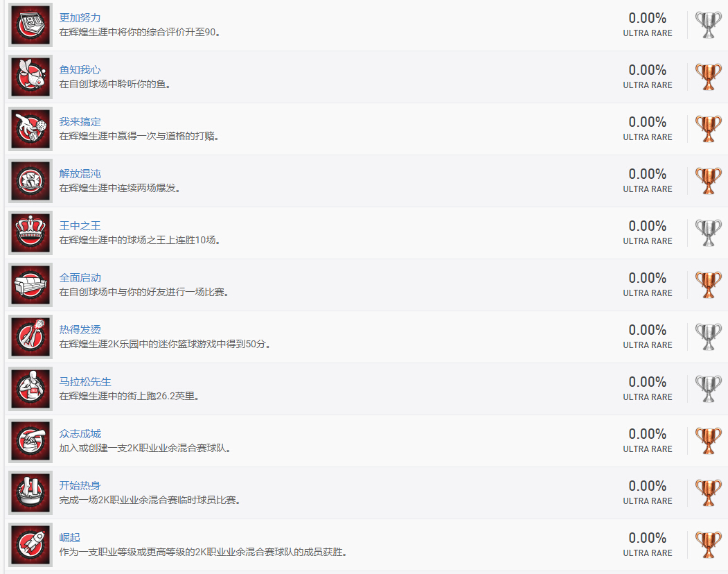Click the silver trophy cup beside 更加努力

pyautogui.click(x=708, y=25)
